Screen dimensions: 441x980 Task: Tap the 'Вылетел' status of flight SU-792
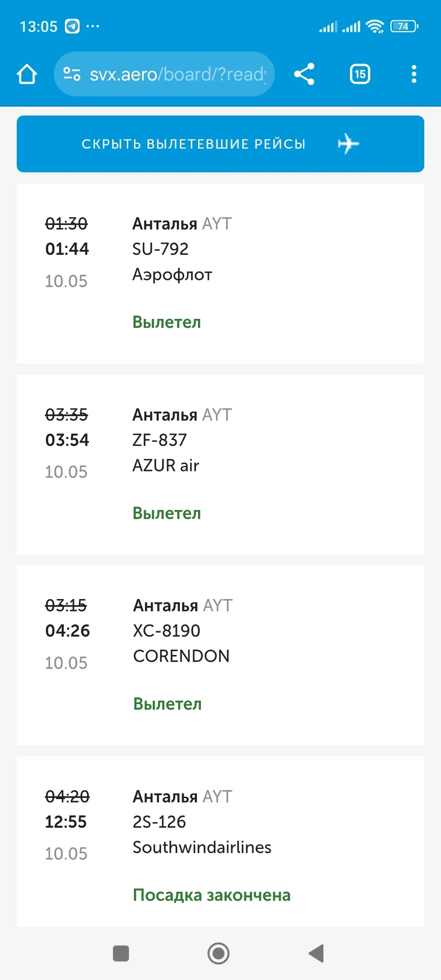tap(166, 322)
